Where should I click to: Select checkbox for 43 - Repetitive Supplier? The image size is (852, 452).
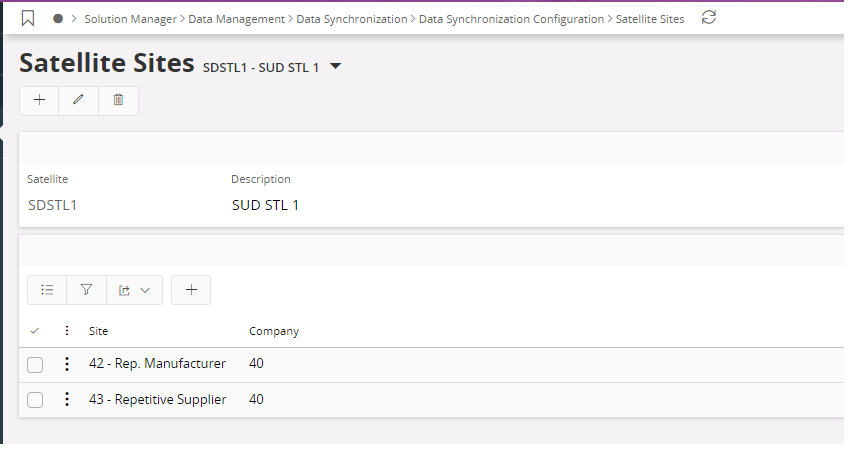pos(35,400)
